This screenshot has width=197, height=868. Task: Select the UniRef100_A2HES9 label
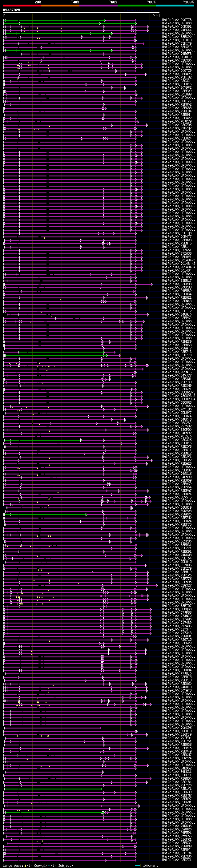(177, 342)
